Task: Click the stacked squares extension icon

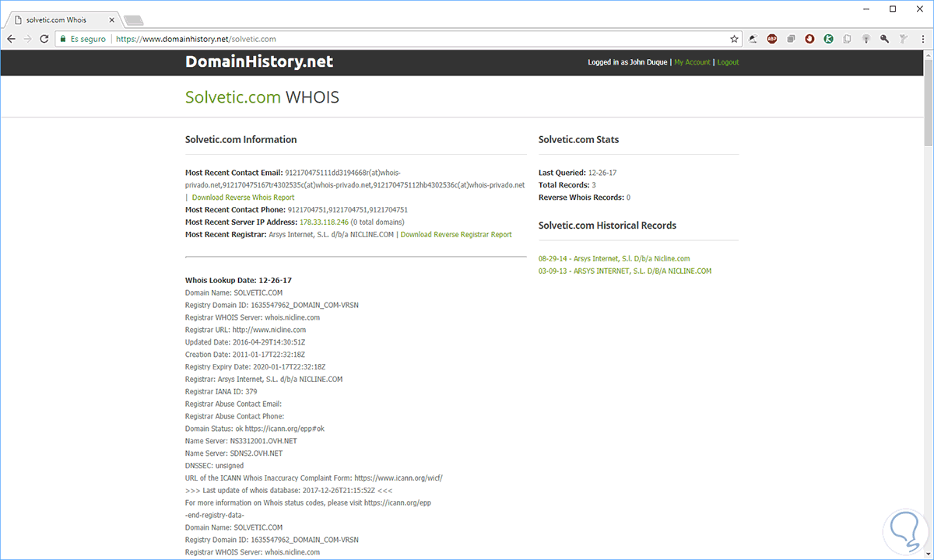Action: [x=791, y=38]
